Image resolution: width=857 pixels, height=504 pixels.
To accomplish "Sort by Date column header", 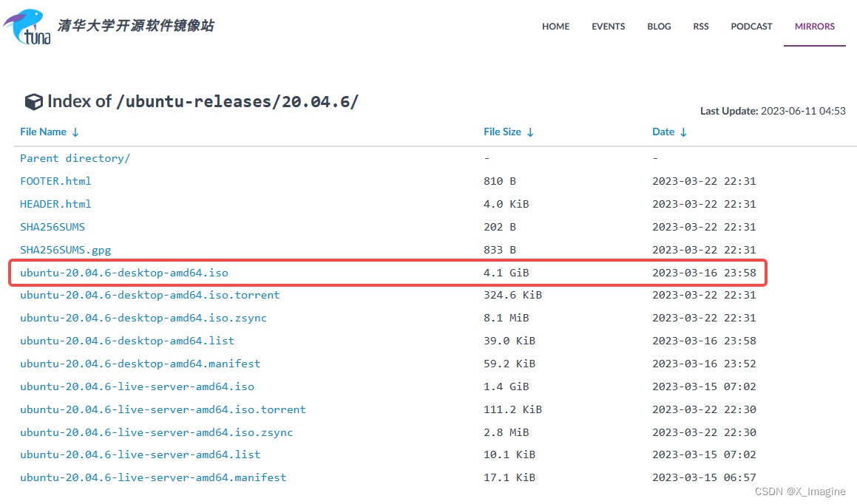I will 669,132.
